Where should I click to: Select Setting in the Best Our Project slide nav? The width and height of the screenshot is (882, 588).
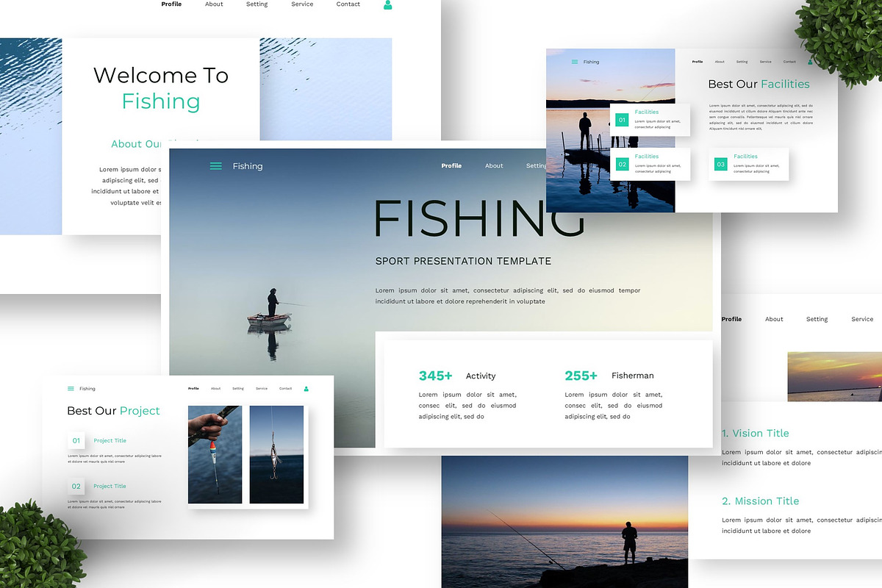238,389
